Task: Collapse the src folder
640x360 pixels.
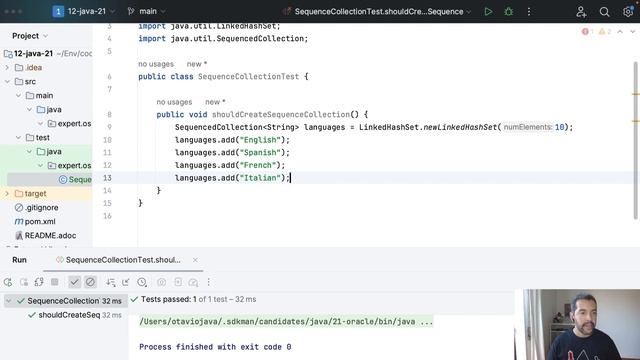Action: pos(7,82)
